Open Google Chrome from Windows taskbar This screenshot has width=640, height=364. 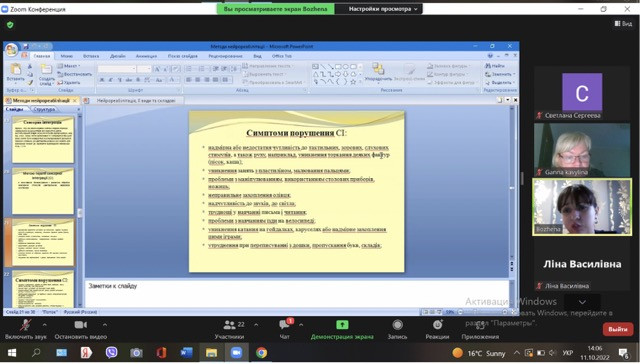click(x=261, y=353)
